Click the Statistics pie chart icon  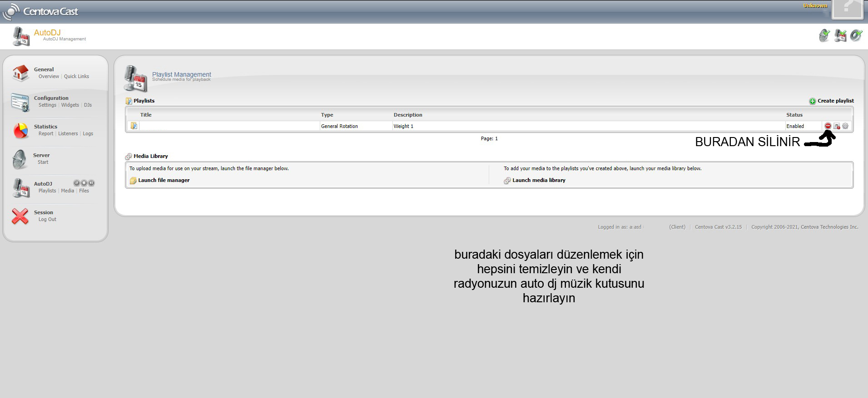[x=20, y=131]
